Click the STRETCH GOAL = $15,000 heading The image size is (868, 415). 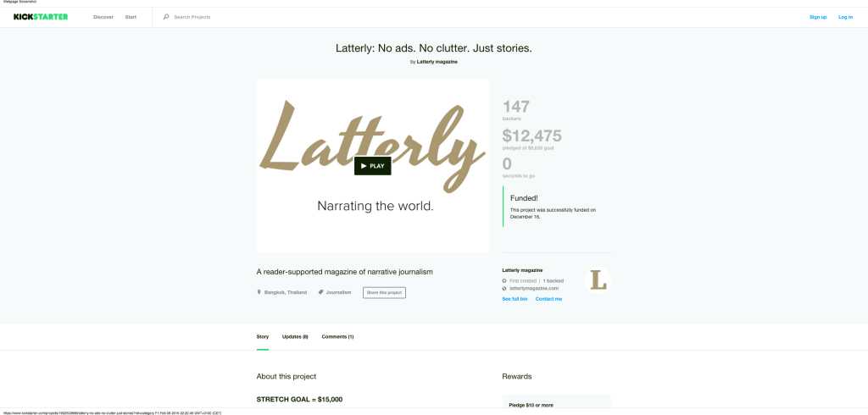tap(299, 400)
